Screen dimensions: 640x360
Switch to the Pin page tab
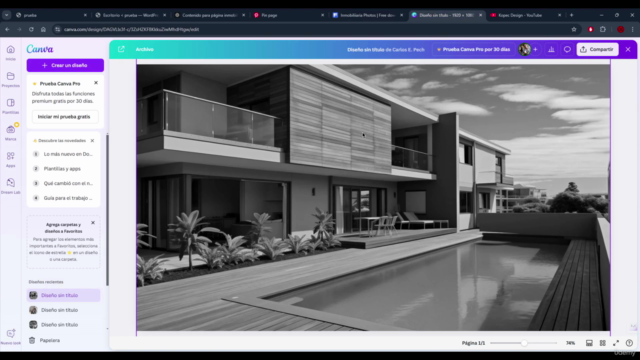coord(289,15)
